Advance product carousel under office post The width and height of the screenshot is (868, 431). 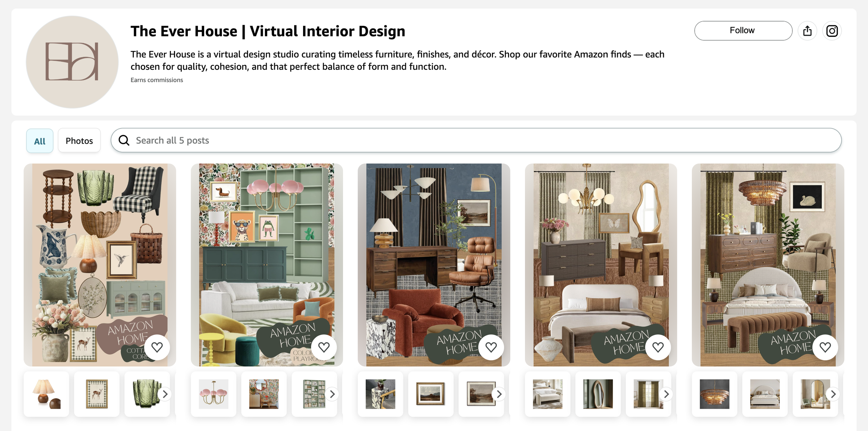(499, 394)
